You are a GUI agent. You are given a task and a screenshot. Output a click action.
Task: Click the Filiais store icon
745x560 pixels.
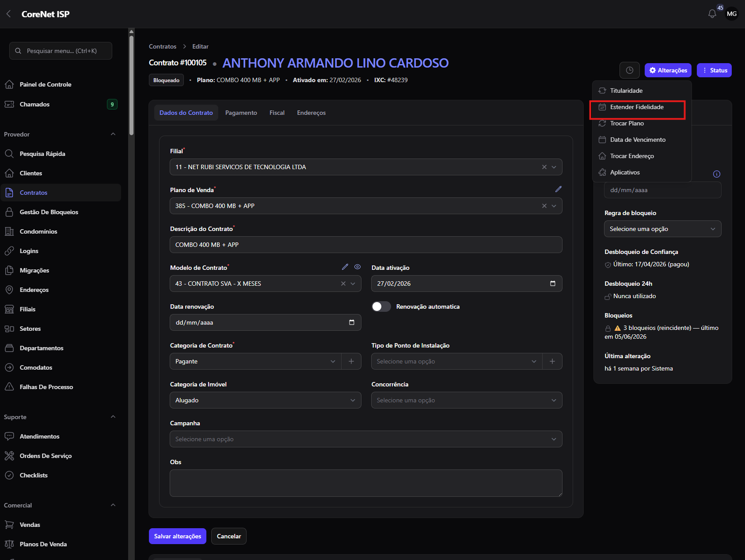click(9, 309)
